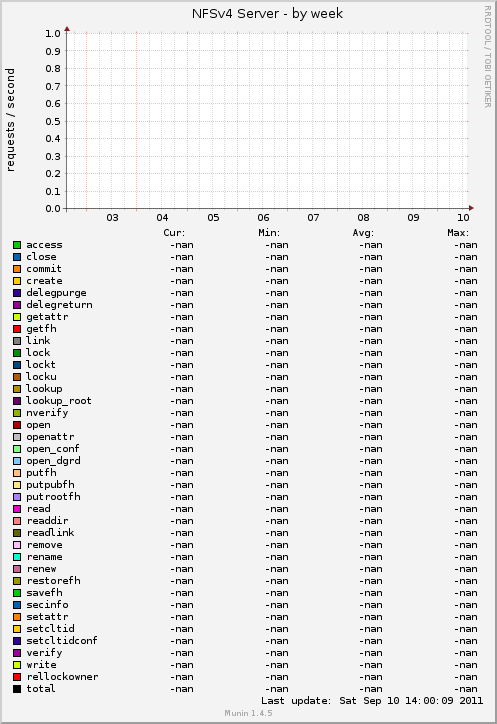The image size is (497, 724).
Task: Click the setcltidconf legend label
Action: click(x=61, y=641)
